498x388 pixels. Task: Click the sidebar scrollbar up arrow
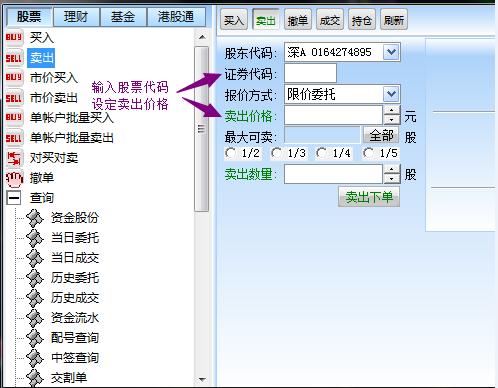click(202, 37)
